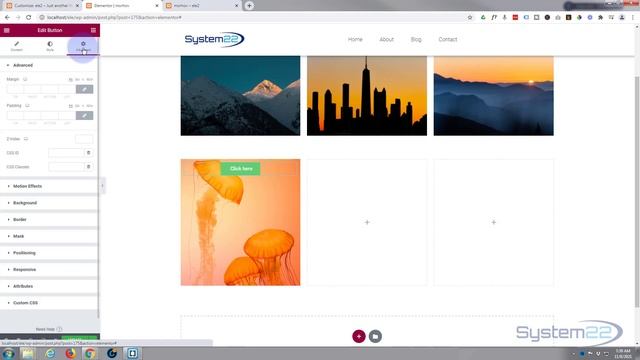This screenshot has height=360, width=640.
Task: Open Chrome three-dot menu
Action: click(633, 18)
